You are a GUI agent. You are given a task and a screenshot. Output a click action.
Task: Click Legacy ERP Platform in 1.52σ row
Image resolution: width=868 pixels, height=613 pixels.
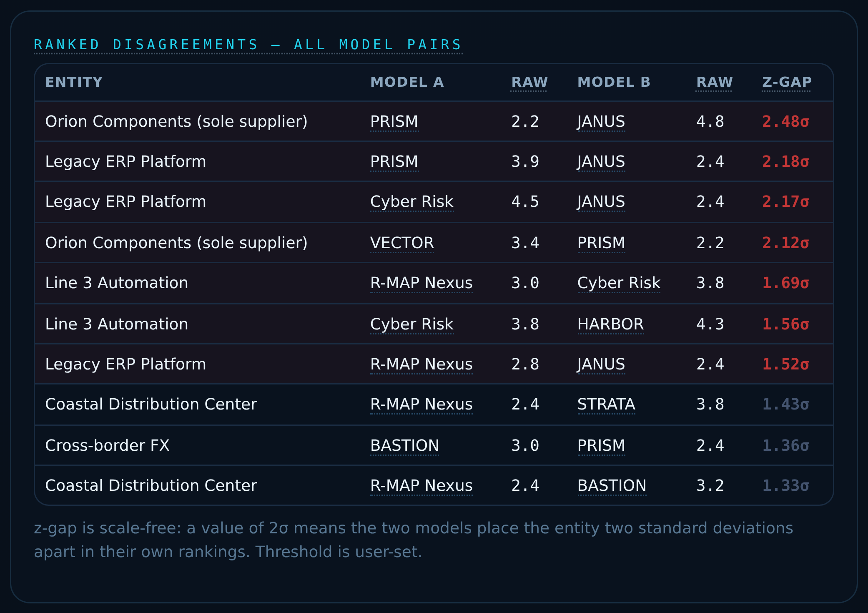[125, 364]
